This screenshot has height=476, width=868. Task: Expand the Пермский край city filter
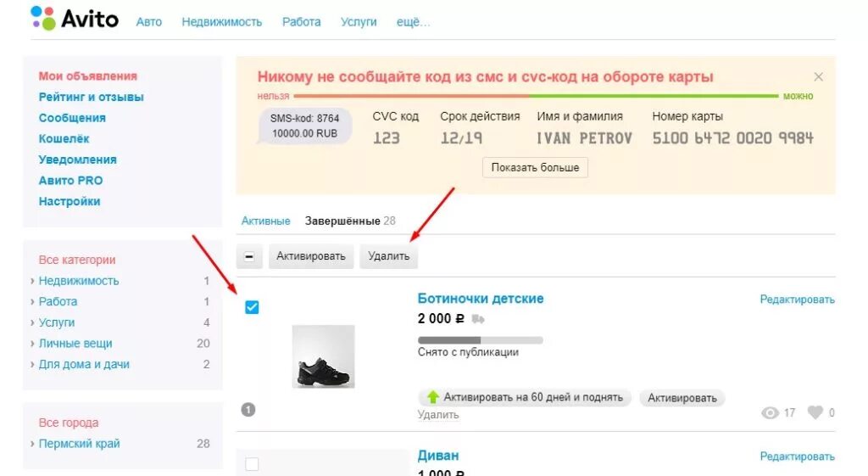(x=32, y=444)
